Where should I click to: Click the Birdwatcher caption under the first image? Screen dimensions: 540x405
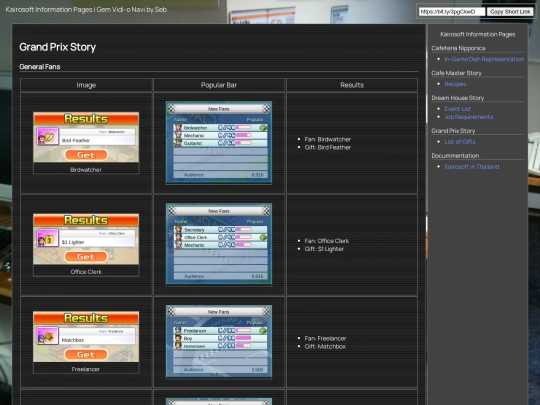(86, 170)
